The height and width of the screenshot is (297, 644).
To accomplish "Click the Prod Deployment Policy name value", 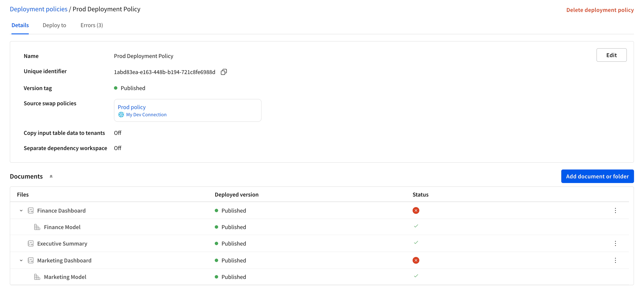I will click(x=144, y=56).
